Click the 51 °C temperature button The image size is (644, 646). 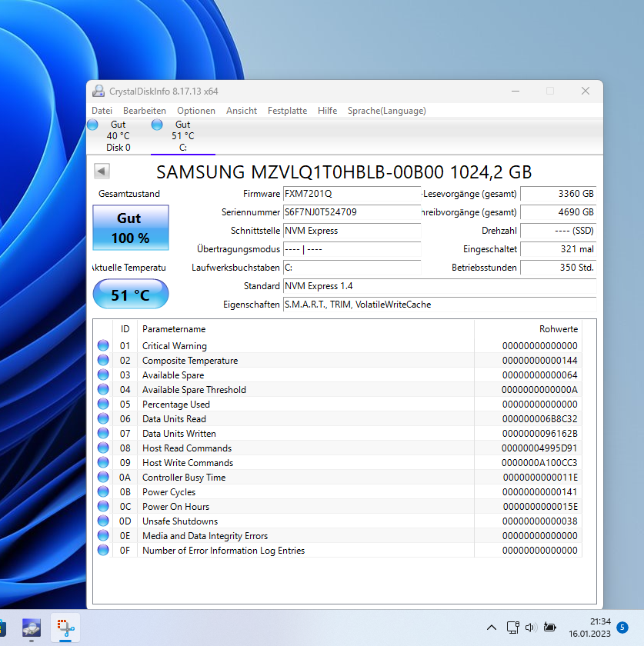point(130,294)
